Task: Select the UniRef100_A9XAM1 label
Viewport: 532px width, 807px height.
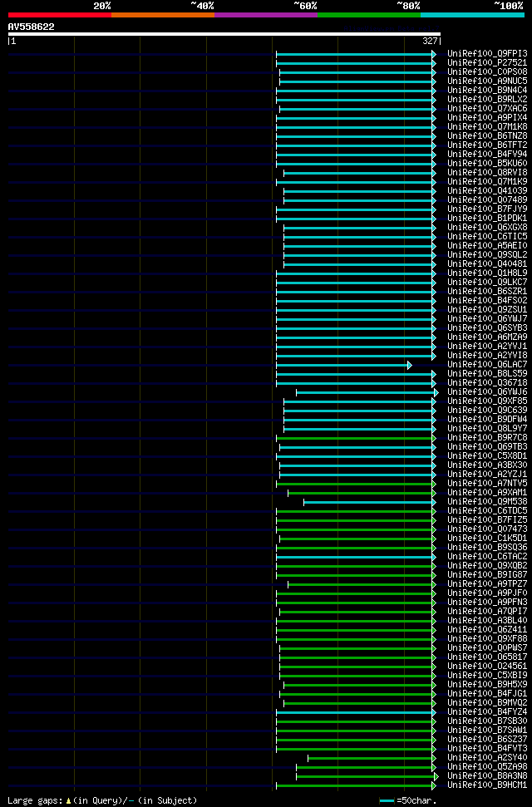Action: (487, 493)
